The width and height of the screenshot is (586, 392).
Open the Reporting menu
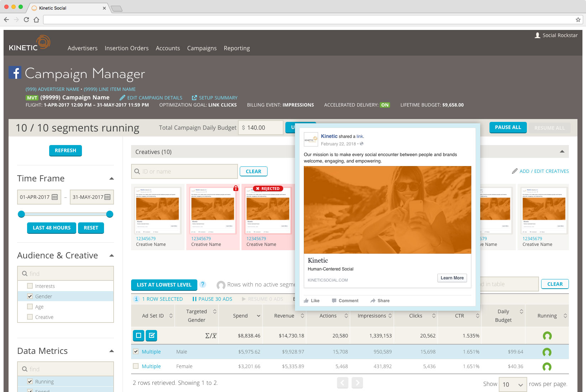(x=237, y=48)
